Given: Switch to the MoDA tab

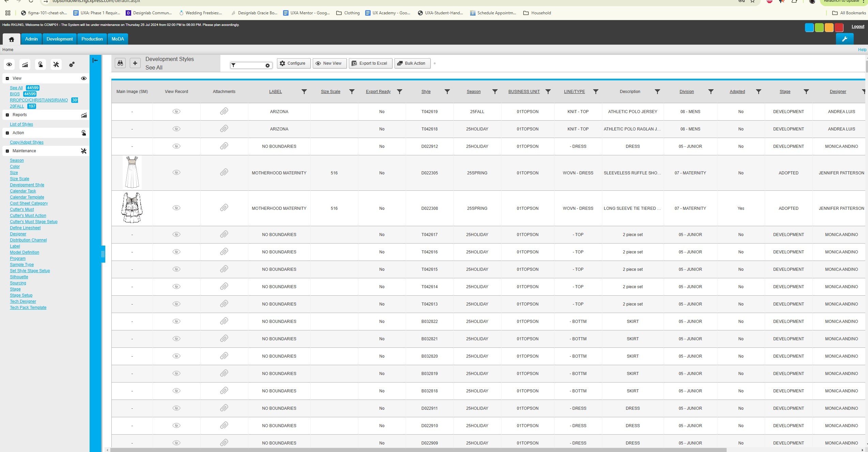Looking at the screenshot, I should (x=118, y=39).
